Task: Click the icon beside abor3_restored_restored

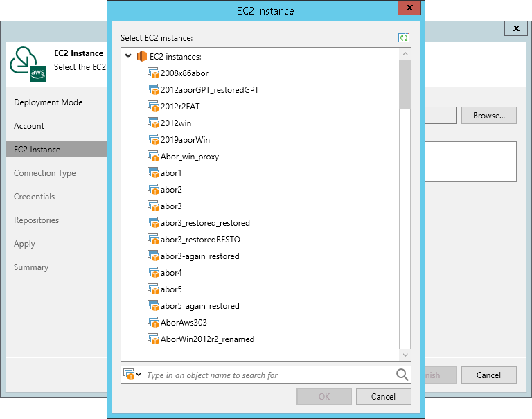Action: point(153,222)
